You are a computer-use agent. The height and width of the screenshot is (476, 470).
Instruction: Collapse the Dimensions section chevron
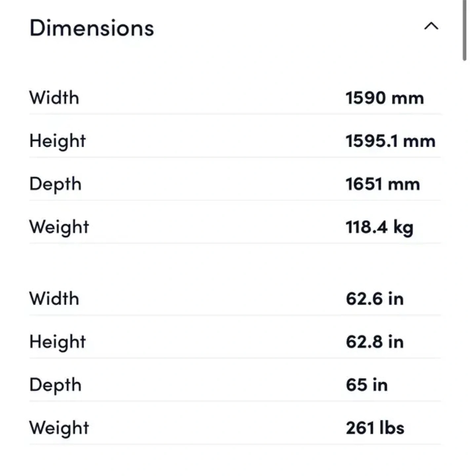[431, 26]
